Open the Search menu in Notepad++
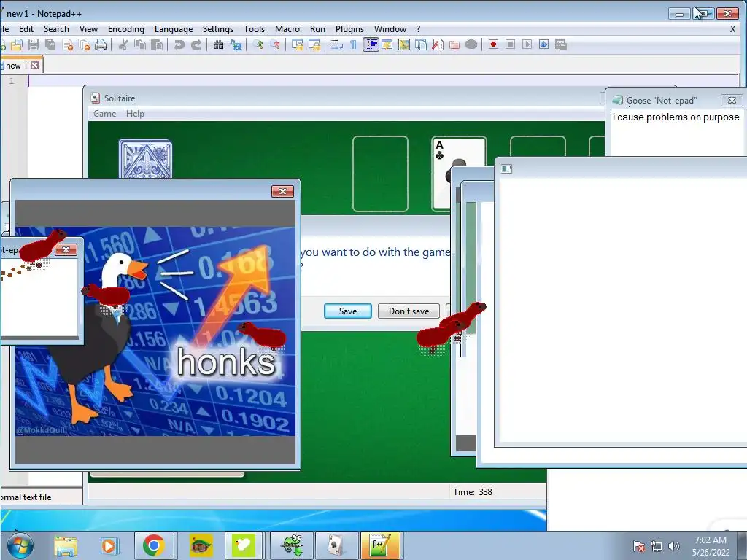This screenshot has width=747, height=560. pyautogui.click(x=56, y=29)
